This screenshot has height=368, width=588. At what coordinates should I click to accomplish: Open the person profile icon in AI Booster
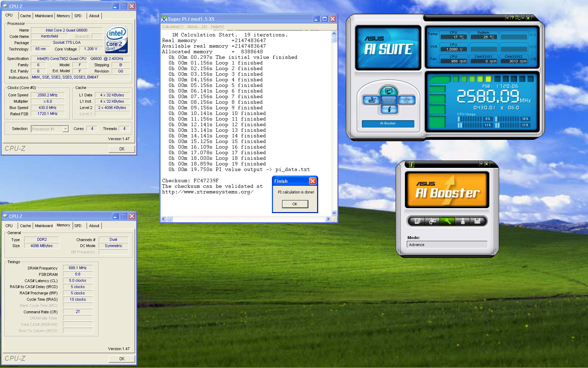point(462,221)
